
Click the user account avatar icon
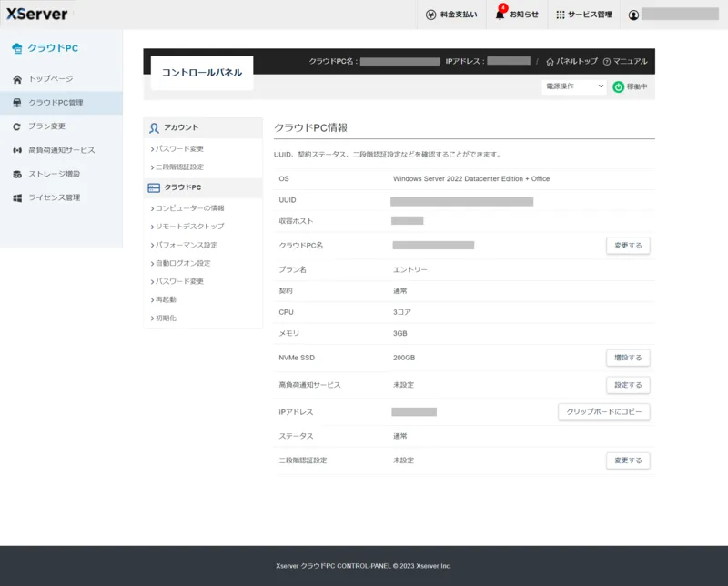tap(633, 15)
